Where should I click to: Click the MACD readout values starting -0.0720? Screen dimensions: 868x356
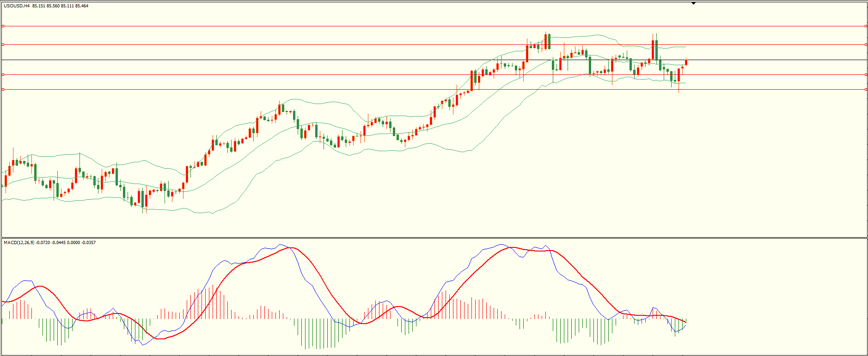[66, 243]
